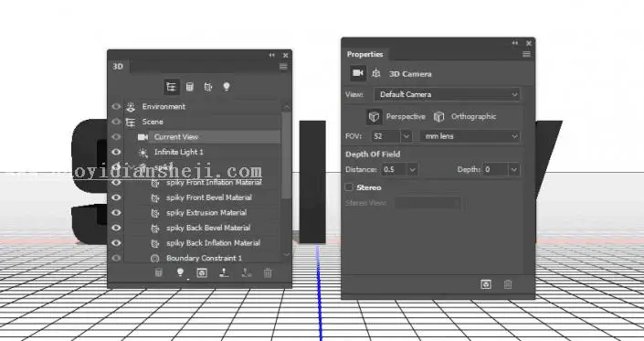Close the 3D panel
Screen dimensions: 644x341
tap(285, 55)
